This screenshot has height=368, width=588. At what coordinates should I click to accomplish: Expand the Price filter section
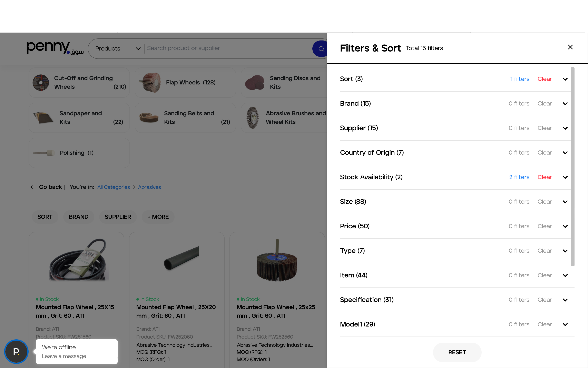pyautogui.click(x=565, y=226)
